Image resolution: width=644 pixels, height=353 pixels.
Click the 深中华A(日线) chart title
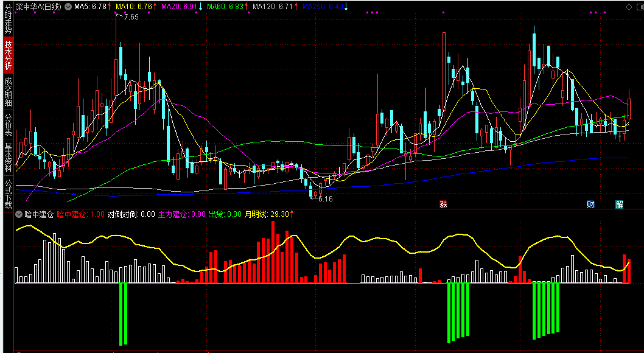pos(38,7)
